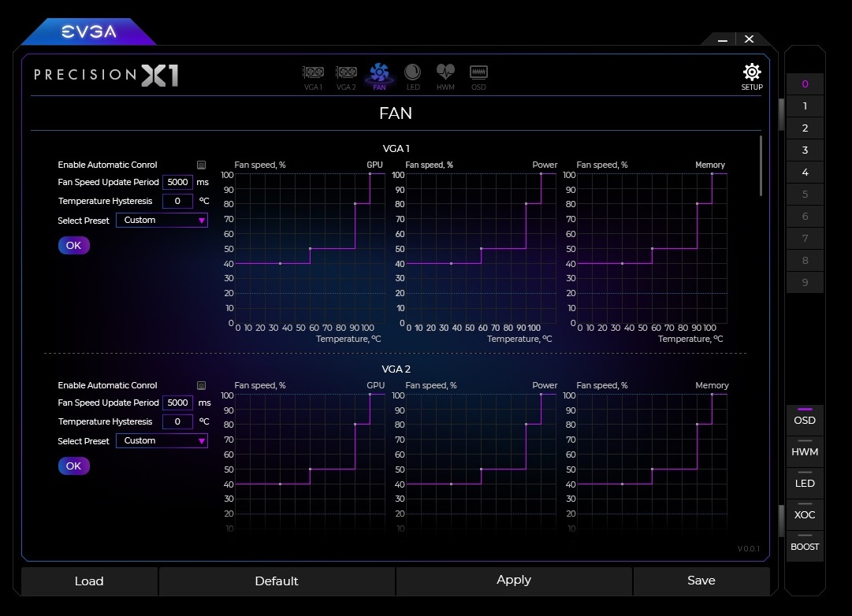Toggle the XOC sidebar switch

click(x=805, y=514)
